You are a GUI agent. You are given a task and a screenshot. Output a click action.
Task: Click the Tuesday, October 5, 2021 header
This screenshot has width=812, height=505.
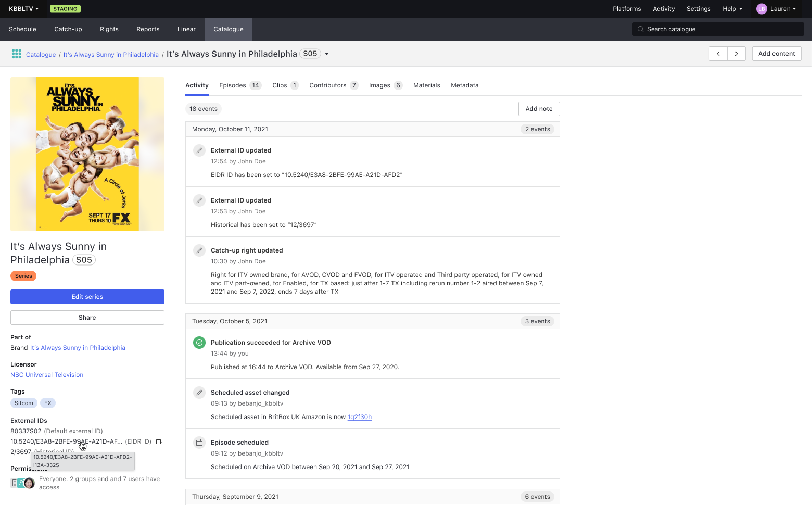pos(373,321)
